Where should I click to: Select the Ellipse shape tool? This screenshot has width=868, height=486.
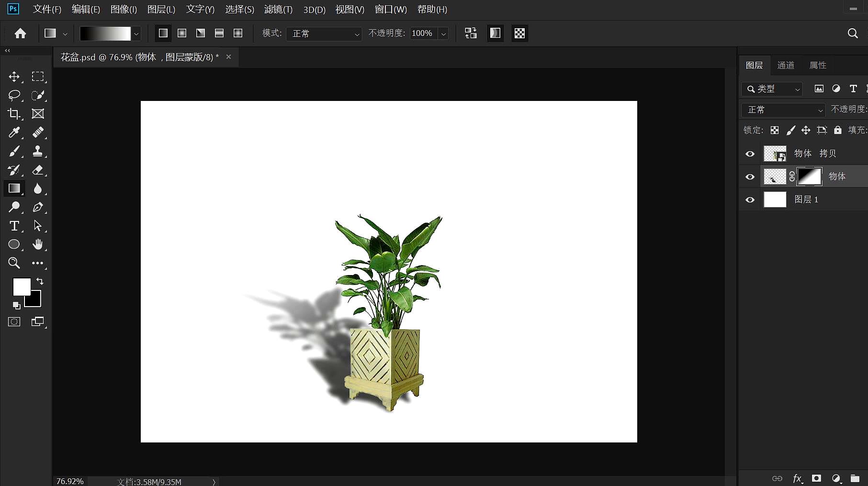(x=14, y=244)
